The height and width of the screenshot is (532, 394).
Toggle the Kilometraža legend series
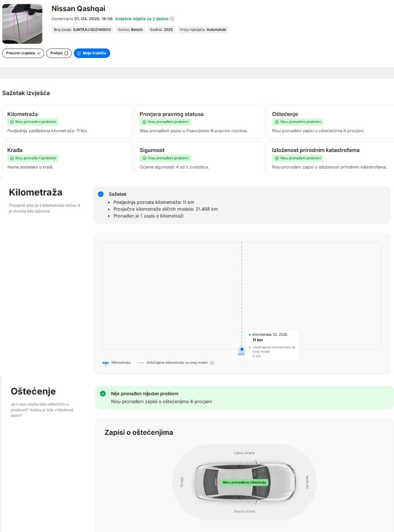(116, 363)
